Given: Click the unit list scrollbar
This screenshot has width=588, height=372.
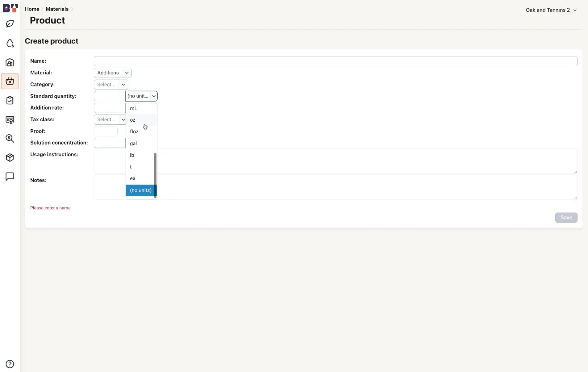Looking at the screenshot, I should (x=155, y=175).
